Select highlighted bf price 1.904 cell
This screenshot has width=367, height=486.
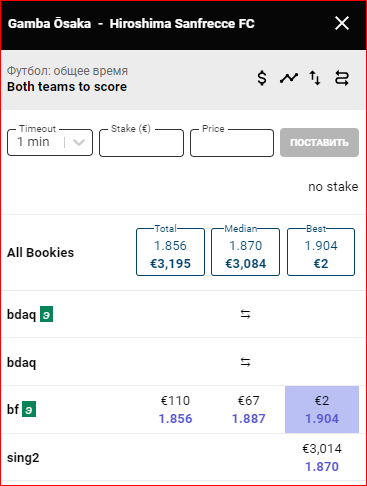322,409
